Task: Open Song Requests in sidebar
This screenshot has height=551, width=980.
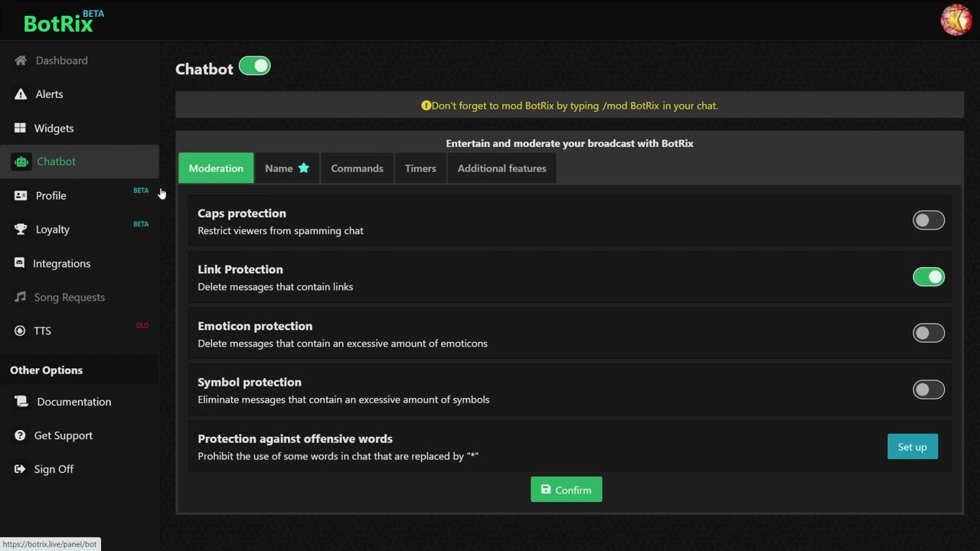Action: tap(69, 297)
